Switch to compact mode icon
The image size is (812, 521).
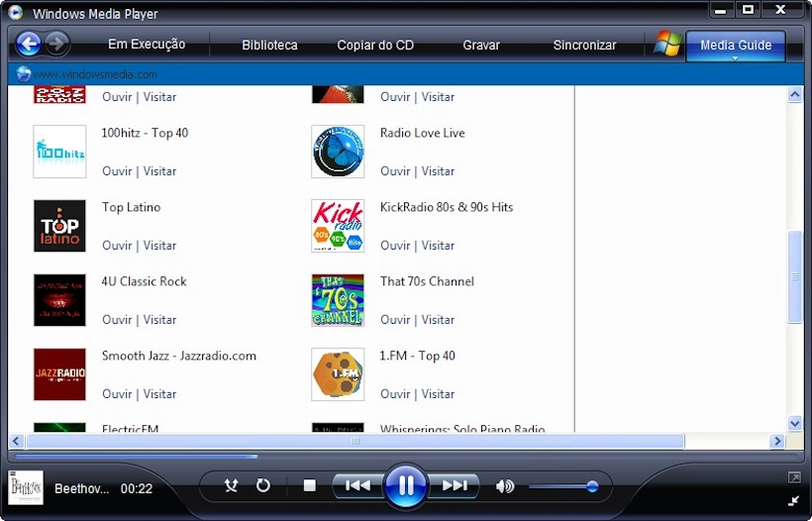click(794, 500)
